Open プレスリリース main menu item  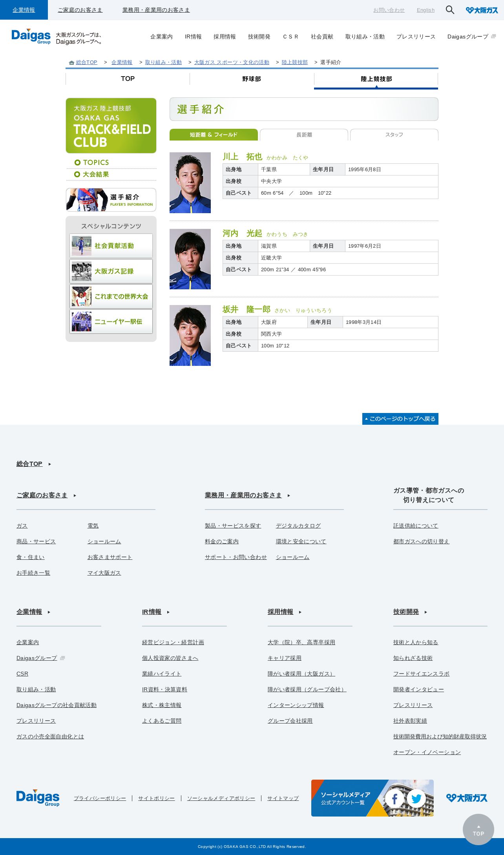pyautogui.click(x=416, y=37)
